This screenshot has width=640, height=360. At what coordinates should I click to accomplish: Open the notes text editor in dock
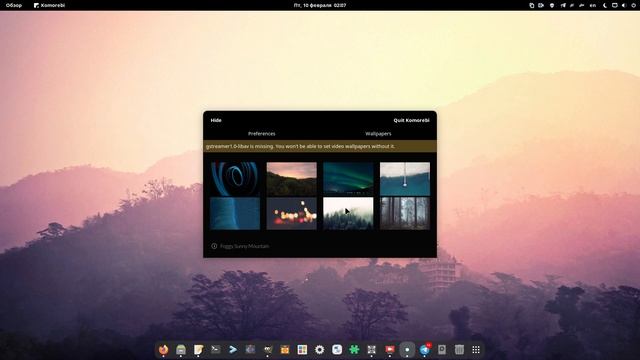coord(198,349)
